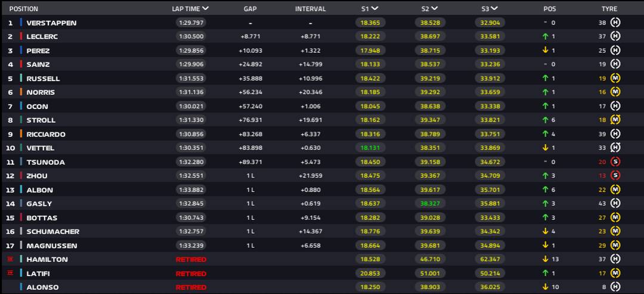The image size is (644, 294).
Task: Click Alonso's RETIRED status text
Action: (191, 287)
